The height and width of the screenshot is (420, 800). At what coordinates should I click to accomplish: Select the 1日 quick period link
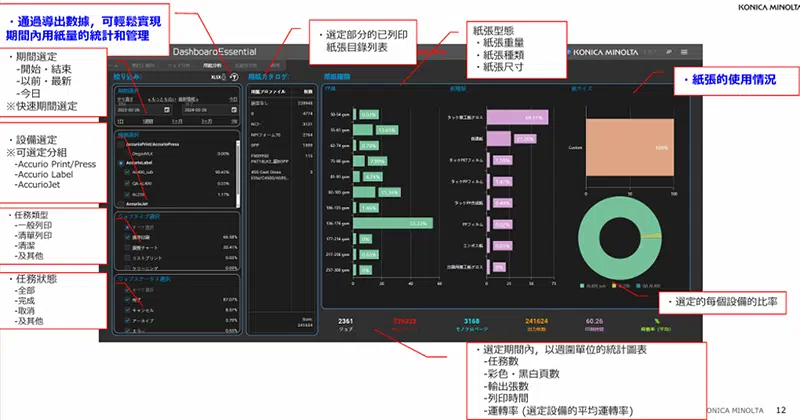coord(120,121)
